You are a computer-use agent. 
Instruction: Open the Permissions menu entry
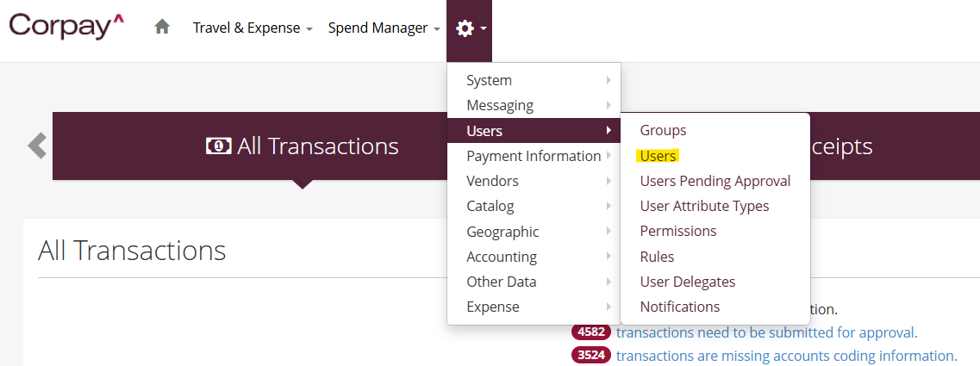point(677,231)
